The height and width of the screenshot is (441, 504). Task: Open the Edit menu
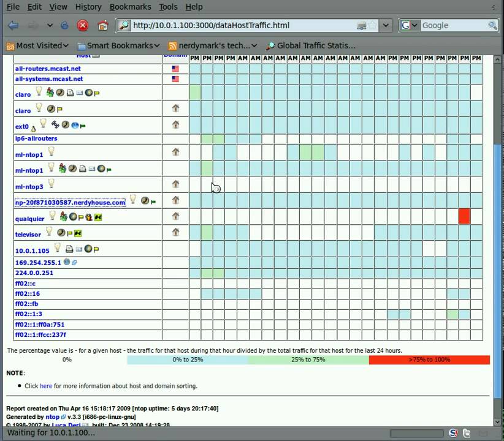pyautogui.click(x=34, y=7)
